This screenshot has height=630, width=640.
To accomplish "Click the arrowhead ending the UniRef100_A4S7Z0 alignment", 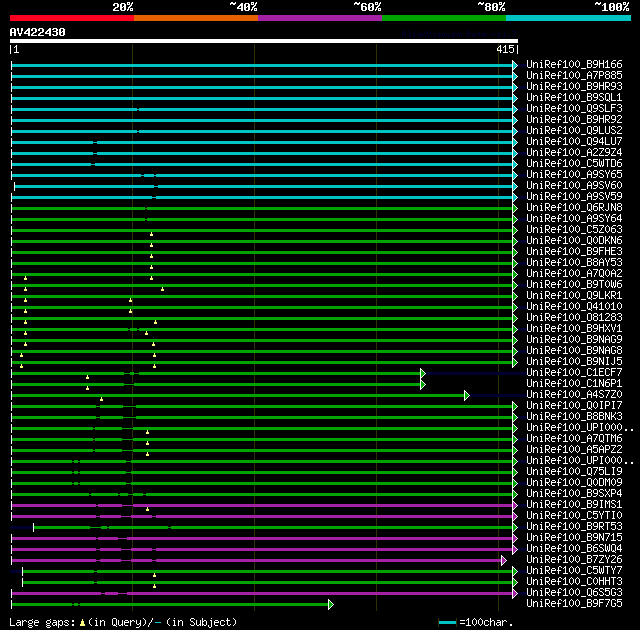I will [x=467, y=395].
